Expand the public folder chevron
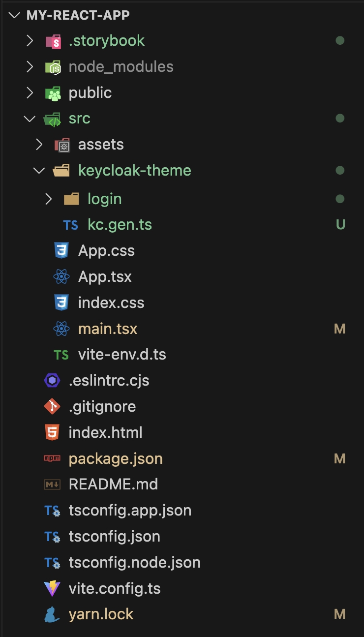The height and width of the screenshot is (637, 364). pos(30,93)
